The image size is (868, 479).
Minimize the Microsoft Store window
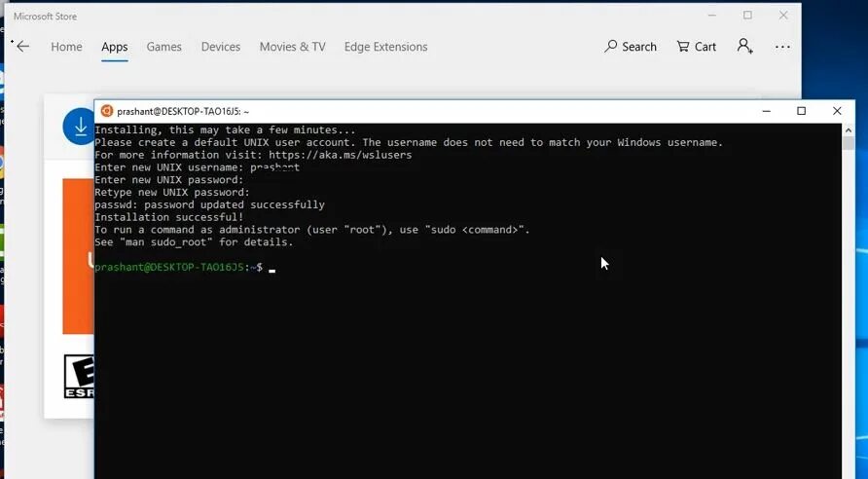[712, 16]
